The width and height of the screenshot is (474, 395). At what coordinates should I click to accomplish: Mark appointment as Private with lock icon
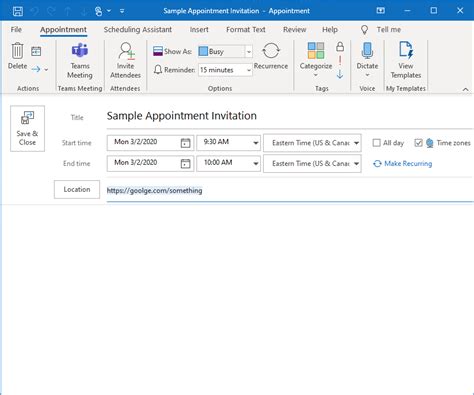point(340,46)
